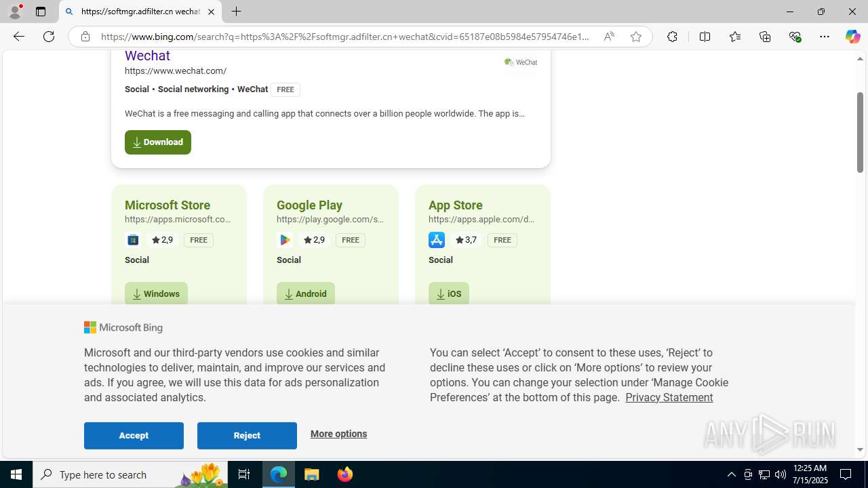Image resolution: width=868 pixels, height=488 pixels.
Task: Open the Google Play card title
Action: (309, 205)
